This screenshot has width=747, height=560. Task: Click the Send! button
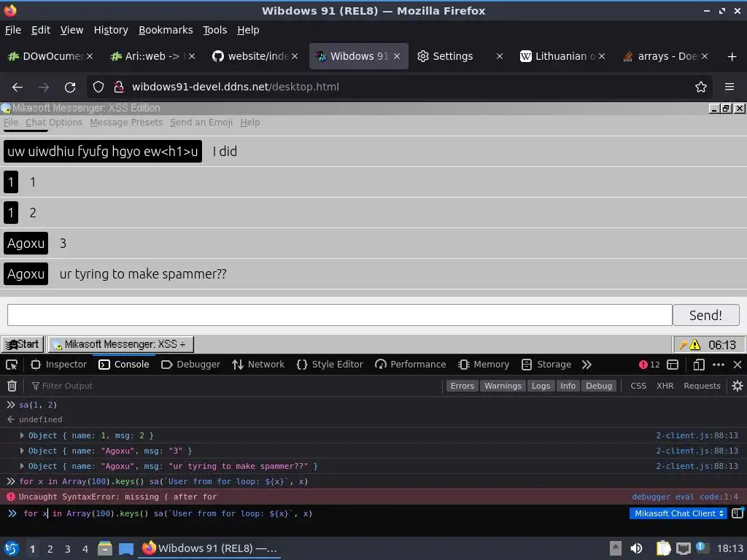[705, 315]
